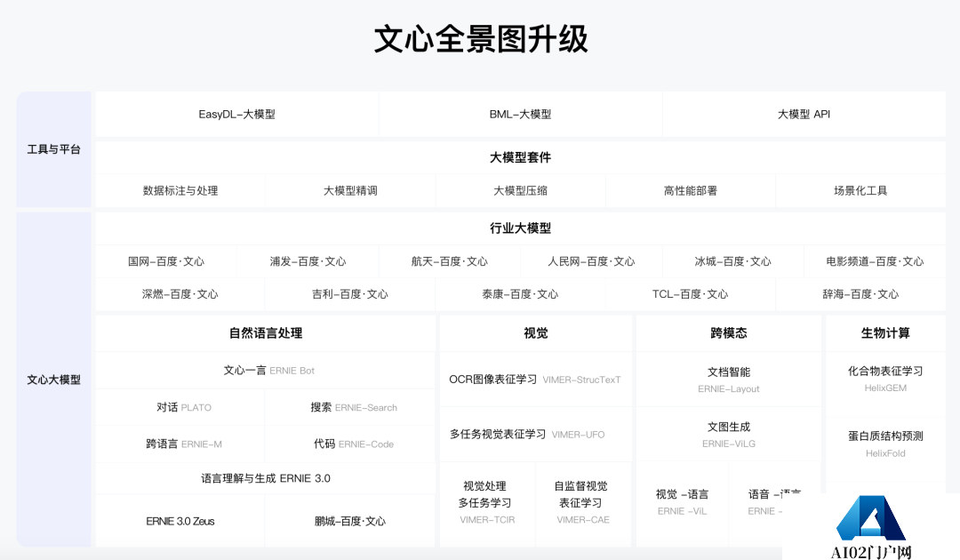960x560 pixels.
Task: Click the 对话 PLATO cell
Action: click(180, 408)
